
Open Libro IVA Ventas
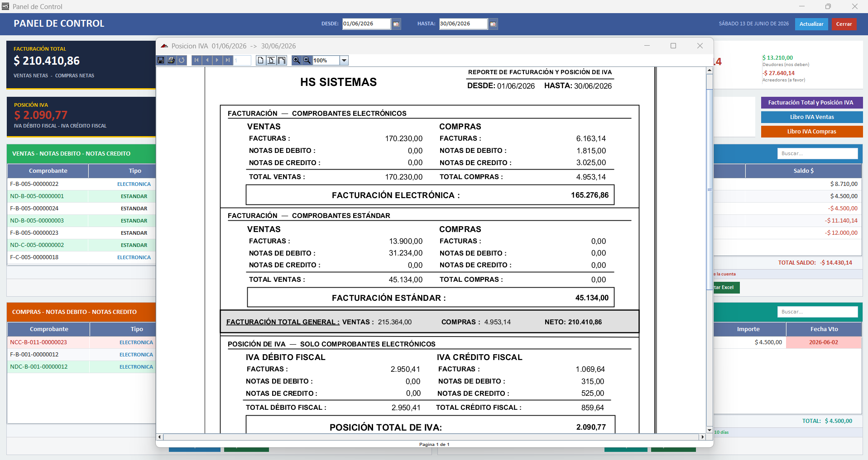tap(812, 117)
